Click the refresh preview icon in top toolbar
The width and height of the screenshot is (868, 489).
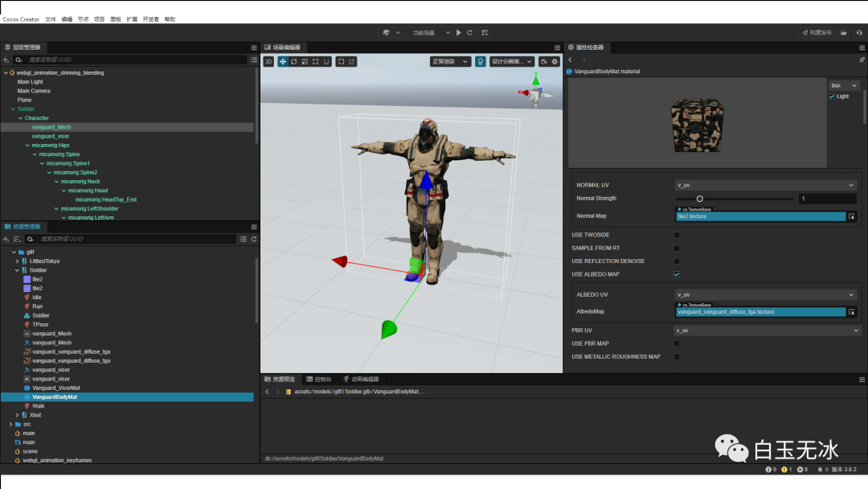click(x=469, y=33)
